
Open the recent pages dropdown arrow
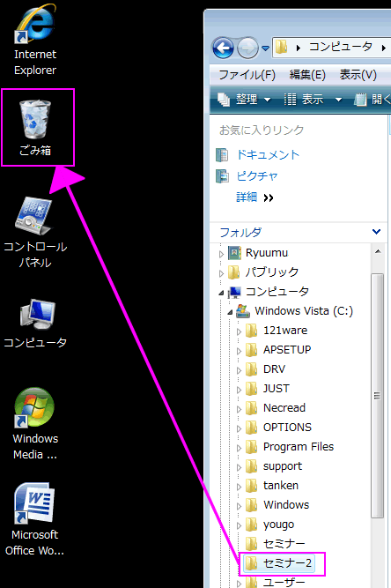pos(265,48)
